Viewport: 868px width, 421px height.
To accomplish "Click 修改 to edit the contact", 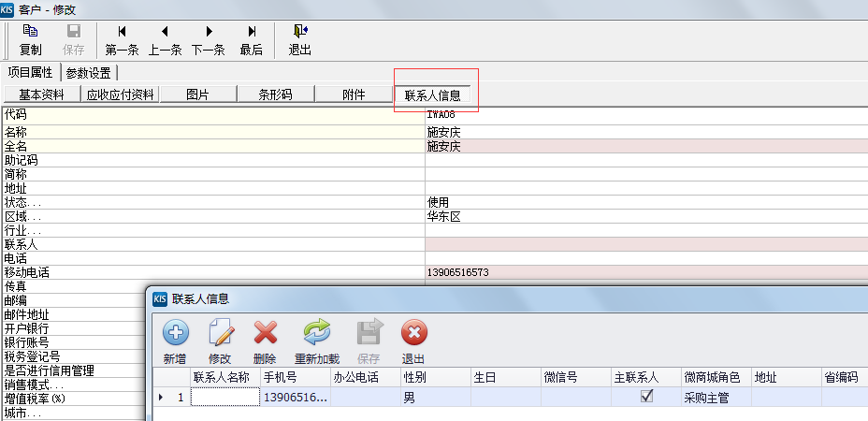I will [x=220, y=341].
